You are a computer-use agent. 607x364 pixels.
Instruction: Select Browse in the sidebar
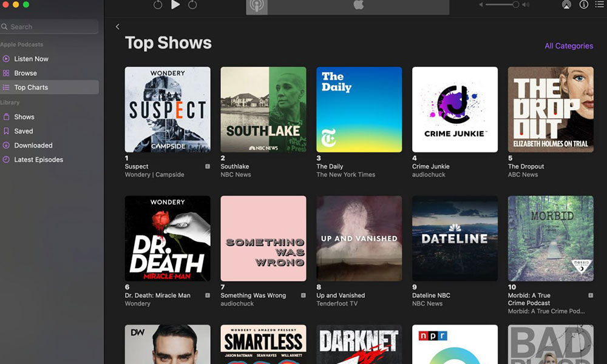[x=25, y=73]
